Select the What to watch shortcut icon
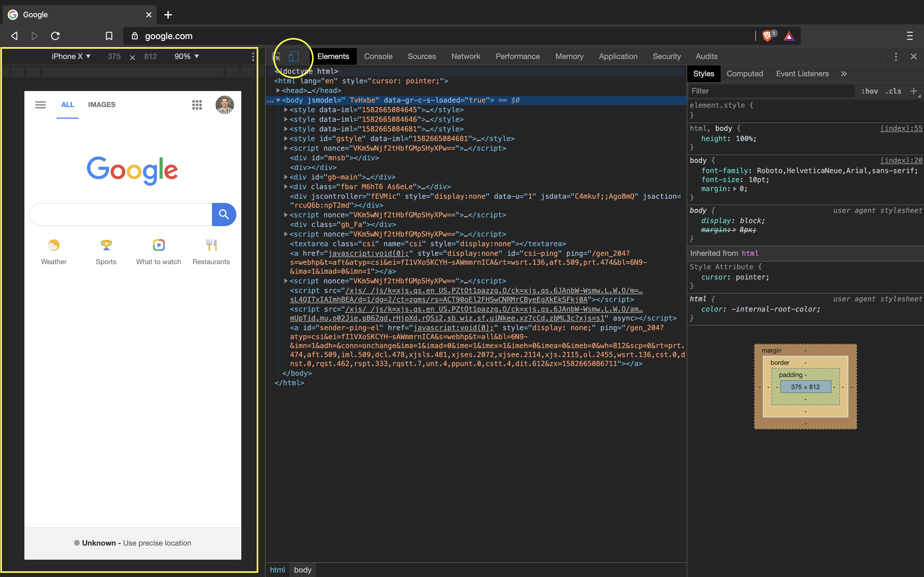Viewport: 924px width, 577px height. coord(158,245)
